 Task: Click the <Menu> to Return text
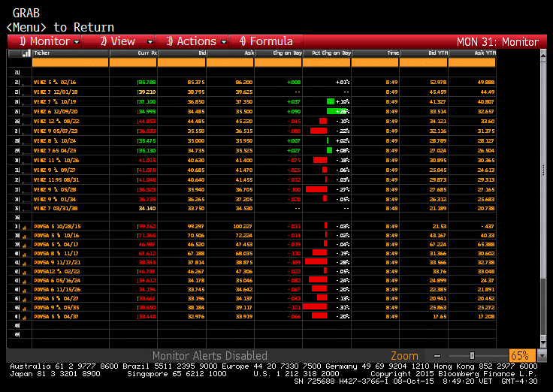pyautogui.click(x=60, y=28)
